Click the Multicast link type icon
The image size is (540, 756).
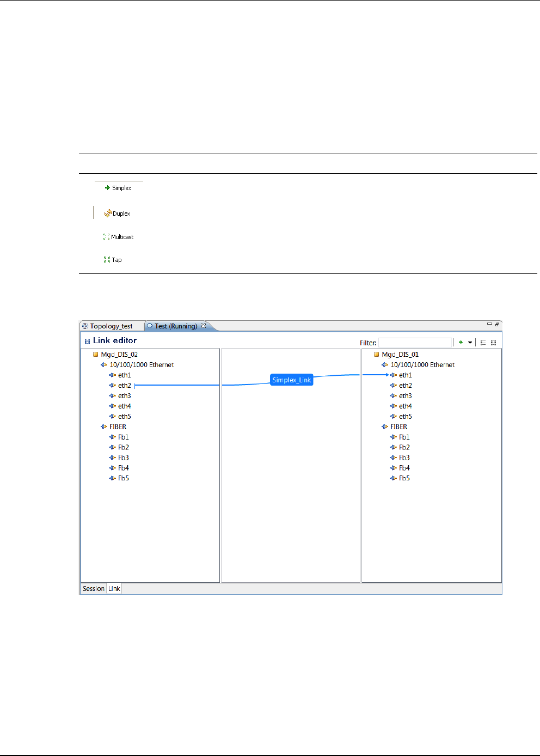click(x=106, y=237)
